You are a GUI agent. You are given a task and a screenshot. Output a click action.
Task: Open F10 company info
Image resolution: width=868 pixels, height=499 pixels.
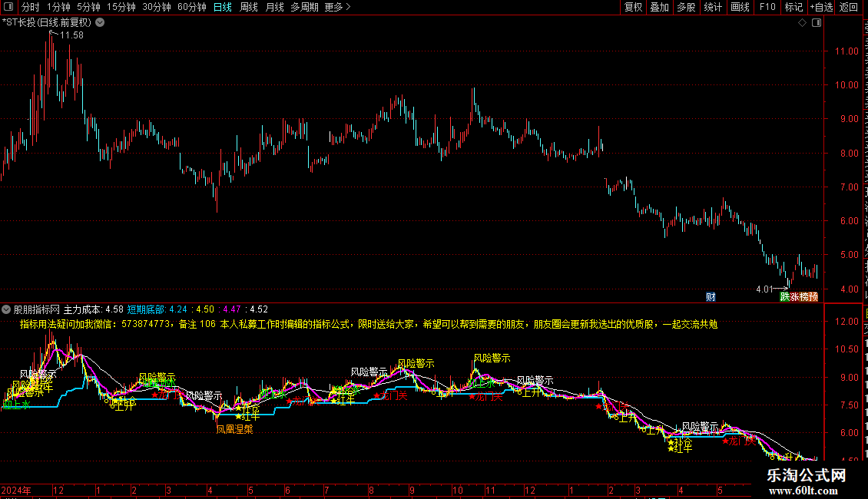(767, 7)
